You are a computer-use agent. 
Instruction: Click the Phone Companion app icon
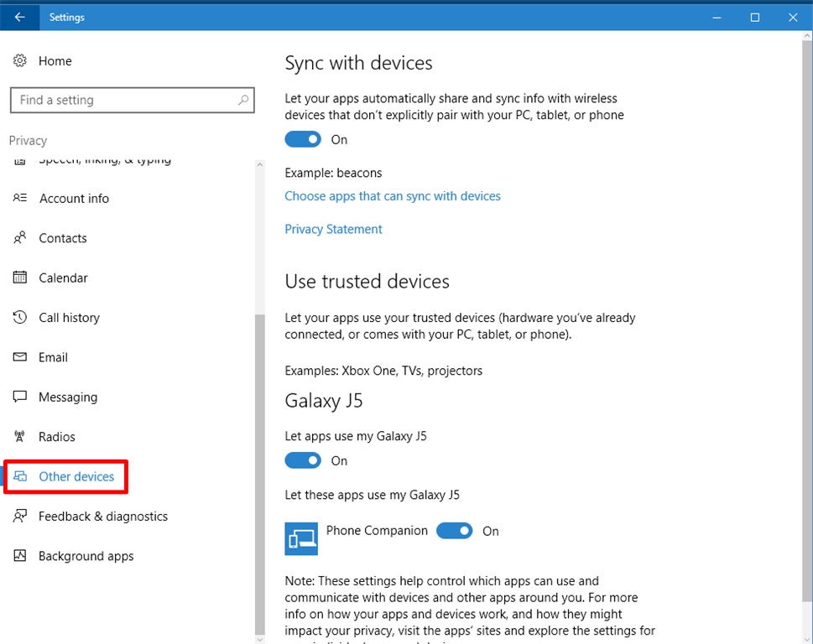[x=301, y=538]
